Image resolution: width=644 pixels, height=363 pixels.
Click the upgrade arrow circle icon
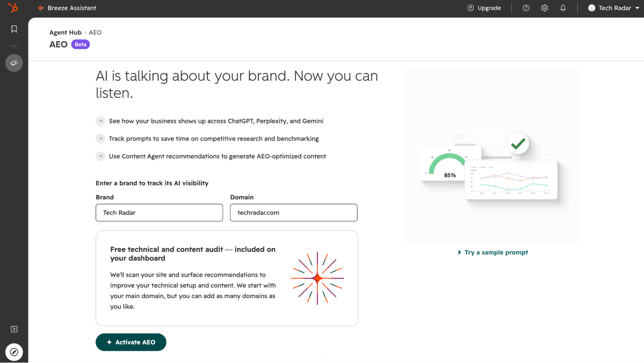[471, 8]
